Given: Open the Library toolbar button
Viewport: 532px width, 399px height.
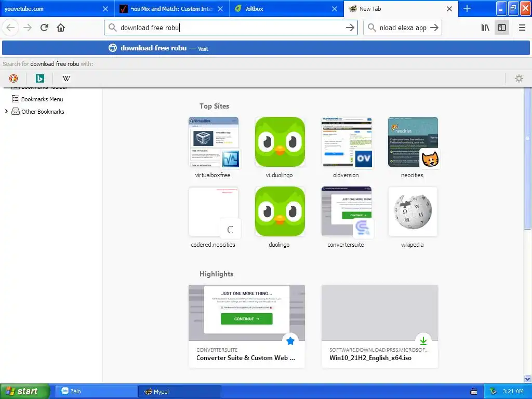Looking at the screenshot, I should click(485, 28).
